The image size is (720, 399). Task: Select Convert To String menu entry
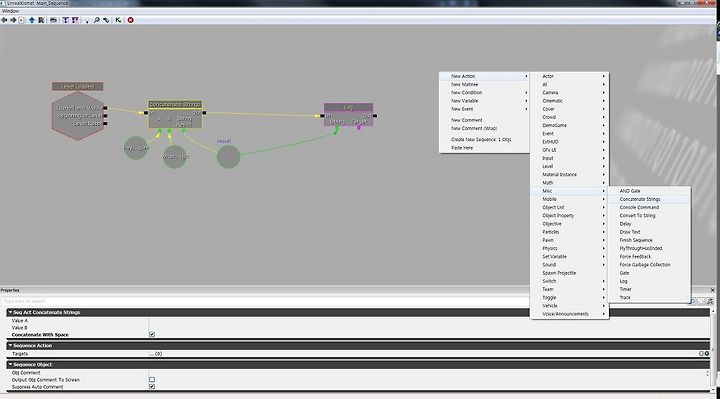click(x=649, y=216)
